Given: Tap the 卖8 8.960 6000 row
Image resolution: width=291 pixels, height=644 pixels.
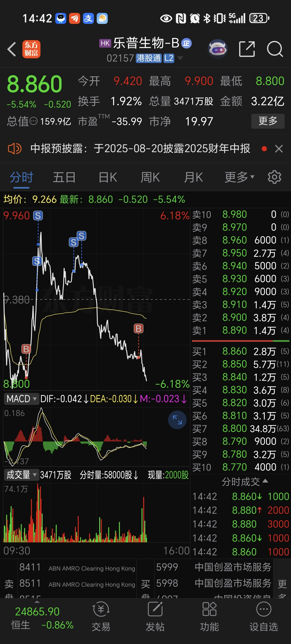Looking at the screenshot, I should click(240, 240).
